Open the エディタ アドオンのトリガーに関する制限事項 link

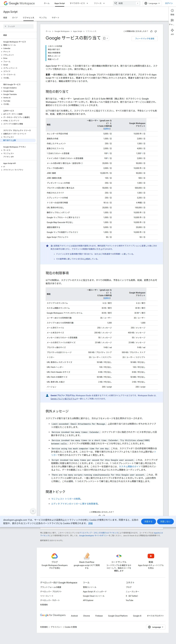click(x=75, y=504)
